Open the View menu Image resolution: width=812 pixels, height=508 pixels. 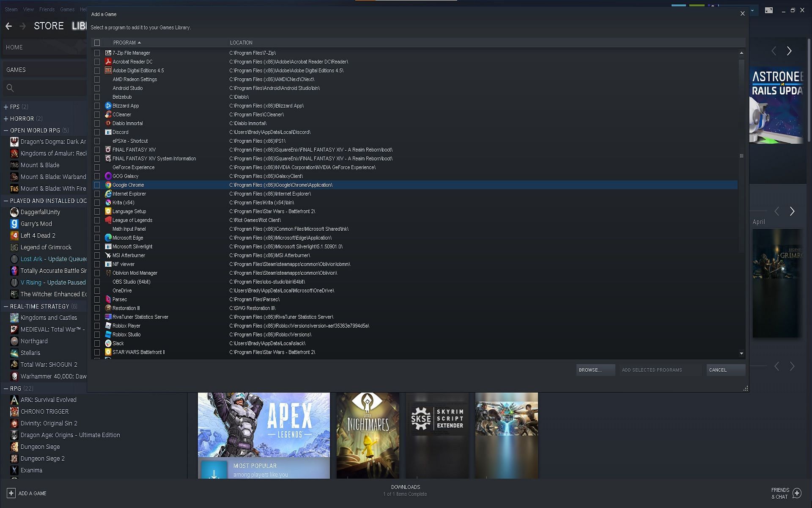click(x=28, y=9)
